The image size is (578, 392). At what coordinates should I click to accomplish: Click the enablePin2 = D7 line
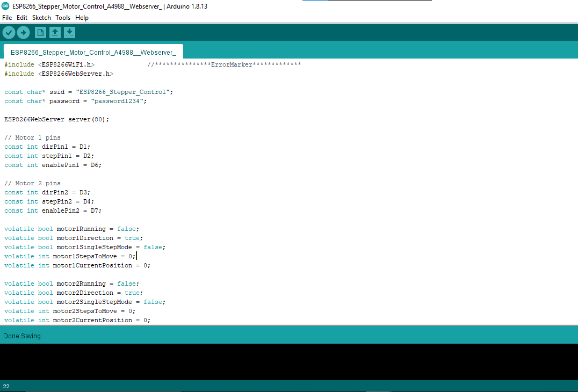click(x=53, y=210)
